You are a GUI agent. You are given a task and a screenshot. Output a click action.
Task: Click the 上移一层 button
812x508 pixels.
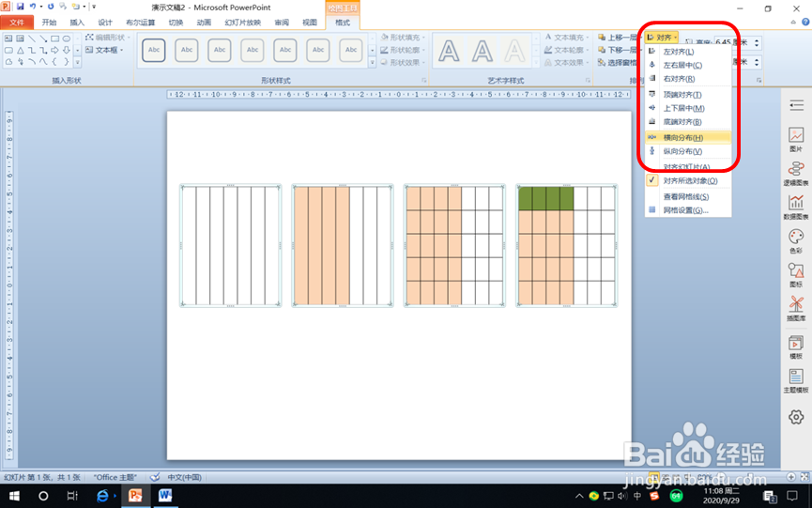coord(617,38)
